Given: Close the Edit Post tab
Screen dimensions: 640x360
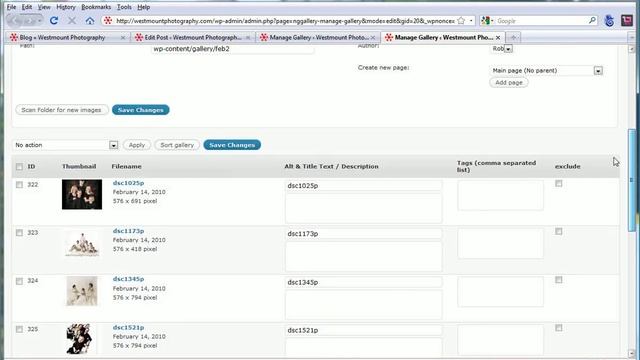Looking at the screenshot, I should pyautogui.click(x=248, y=38).
